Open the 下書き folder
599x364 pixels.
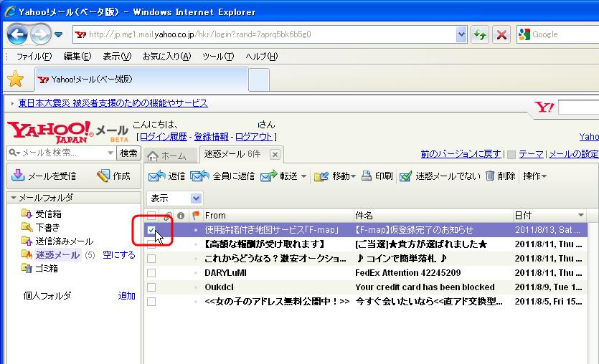coord(41,228)
